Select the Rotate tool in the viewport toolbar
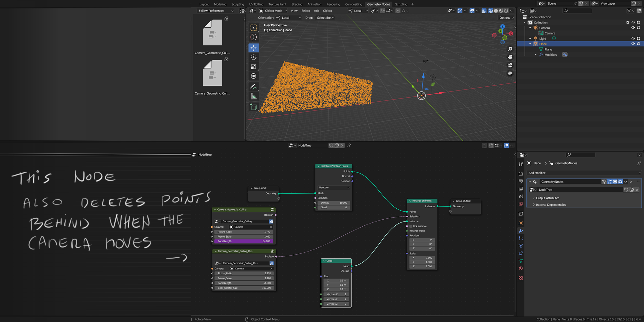The image size is (644, 322). click(254, 57)
